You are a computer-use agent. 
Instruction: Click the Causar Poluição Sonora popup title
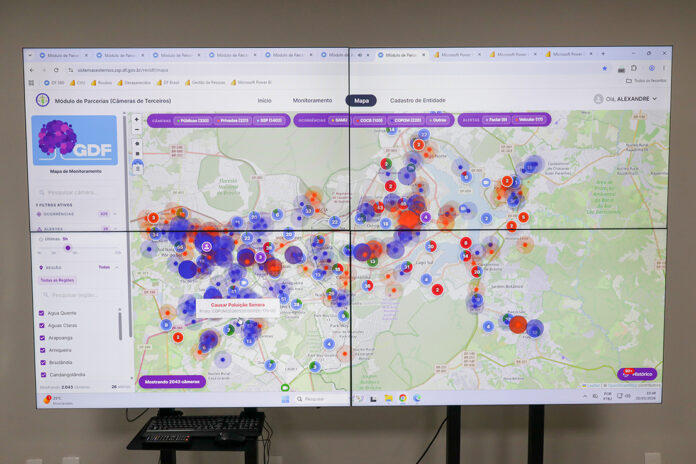tap(237, 305)
